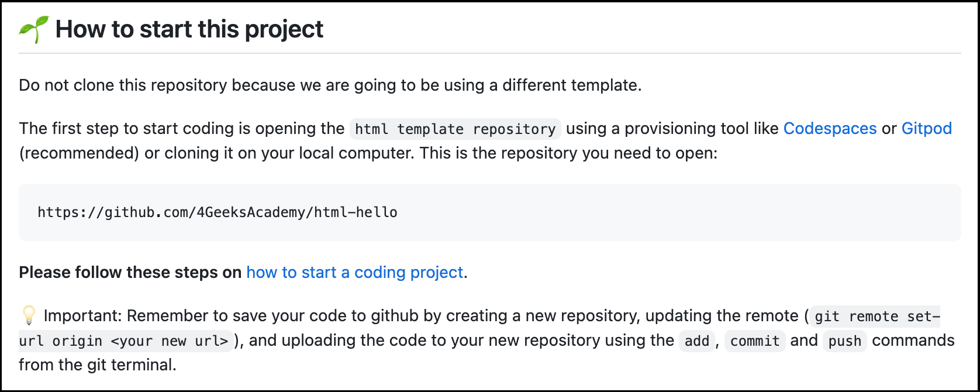Click the 'html template repository' inline code
980x392 pixels.
click(455, 129)
